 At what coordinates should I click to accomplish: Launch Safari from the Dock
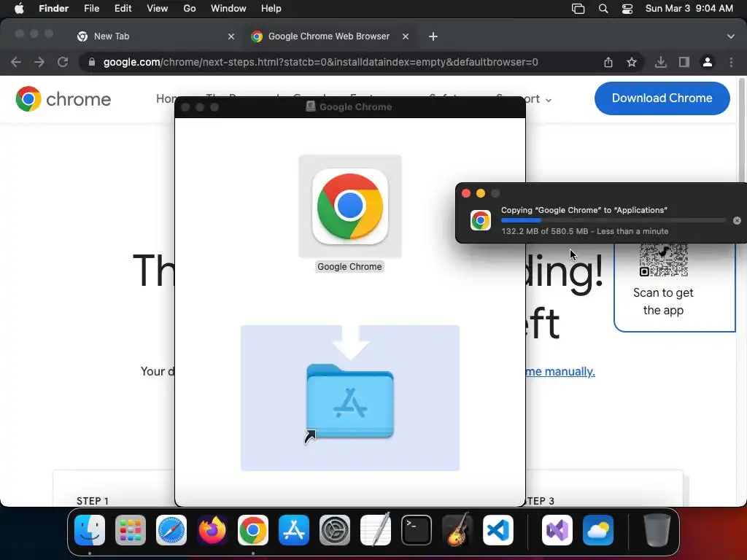[171, 530]
